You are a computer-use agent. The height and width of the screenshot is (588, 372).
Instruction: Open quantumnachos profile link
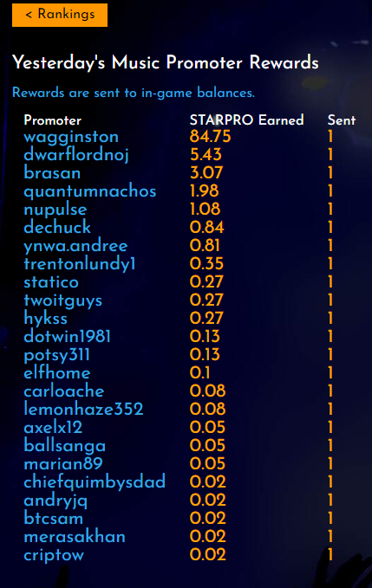[89, 191]
